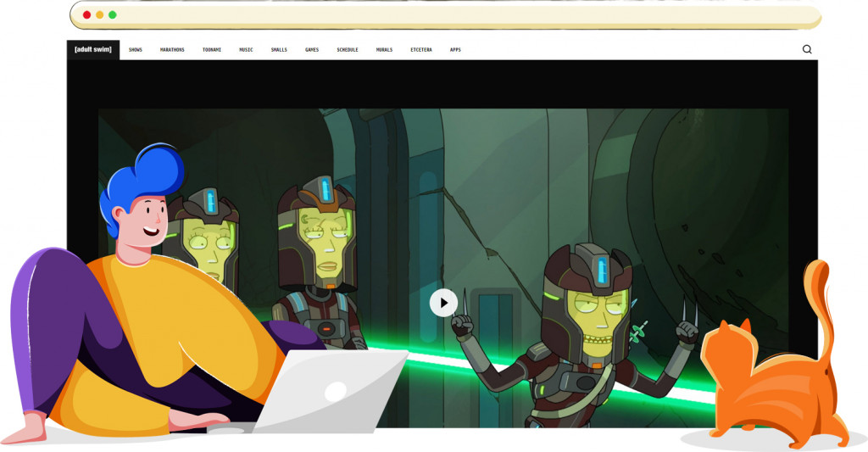Viewport: 868px width, 452px height.
Task: Open the [adult swim] home logo
Action: [93, 50]
